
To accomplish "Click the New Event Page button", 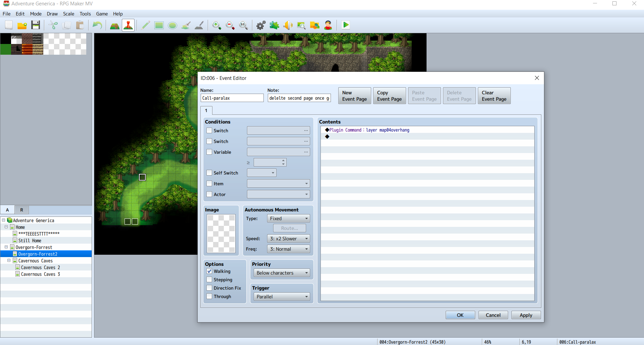I will click(355, 96).
